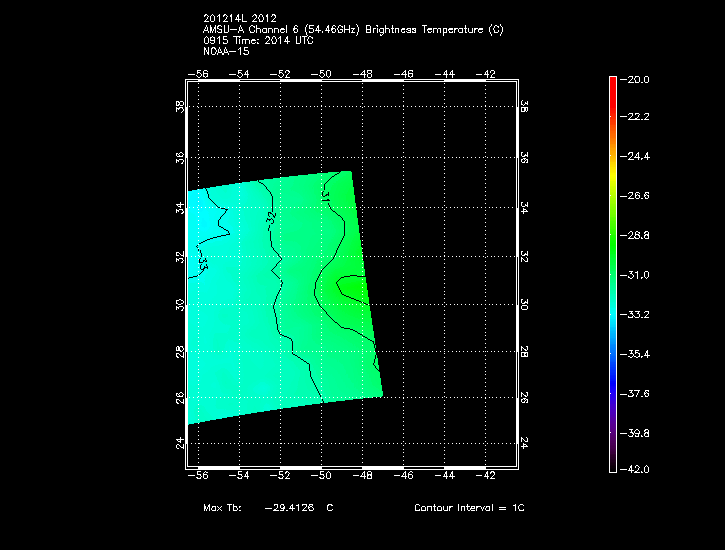
Task: Click the 38 latitude label on left axis
Action: click(180, 107)
